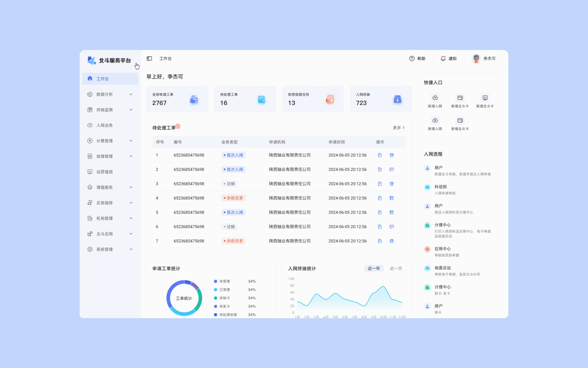Select the 近一年 chart range

pos(374,268)
